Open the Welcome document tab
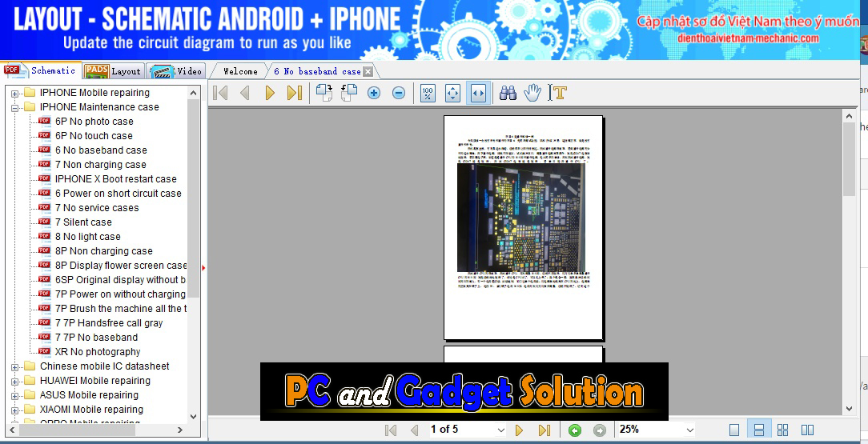 (240, 71)
